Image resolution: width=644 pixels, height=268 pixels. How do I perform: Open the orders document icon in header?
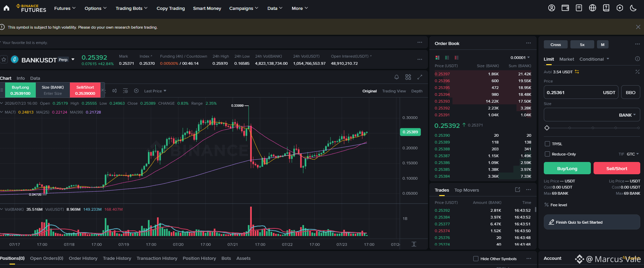pyautogui.click(x=579, y=8)
